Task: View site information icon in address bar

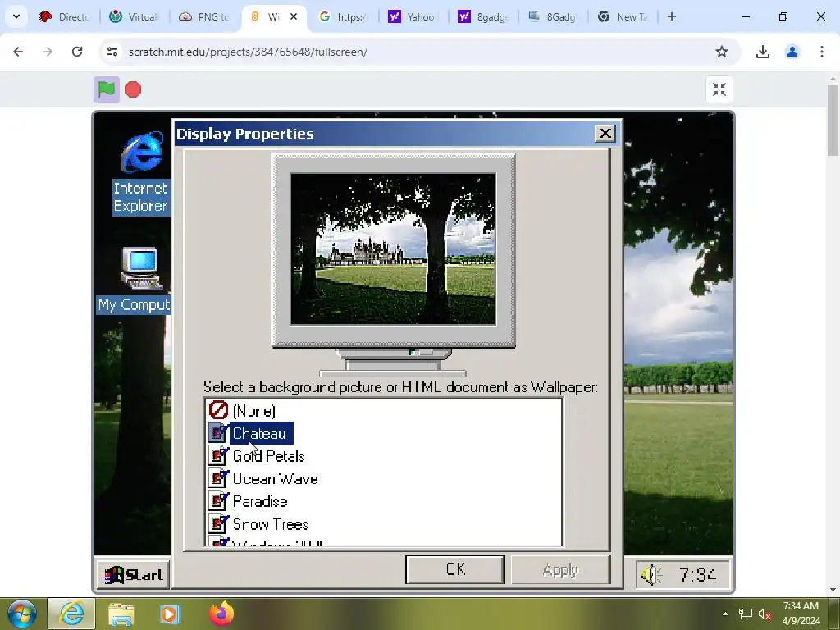Action: tap(112, 52)
